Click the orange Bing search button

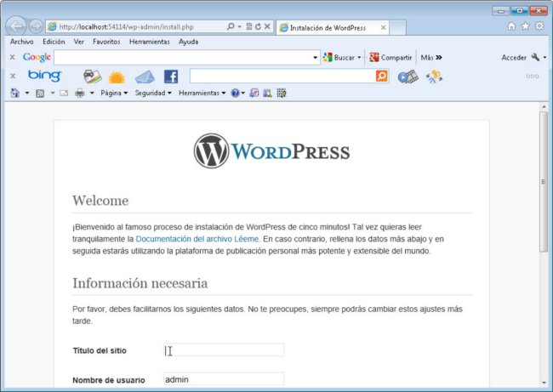click(x=382, y=76)
